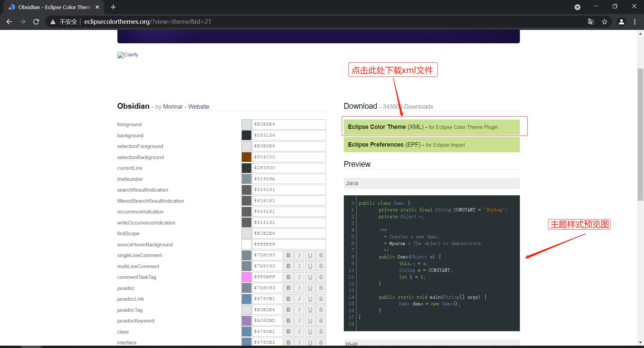Click the Java preview section header
The image size is (644, 348).
coord(432,183)
